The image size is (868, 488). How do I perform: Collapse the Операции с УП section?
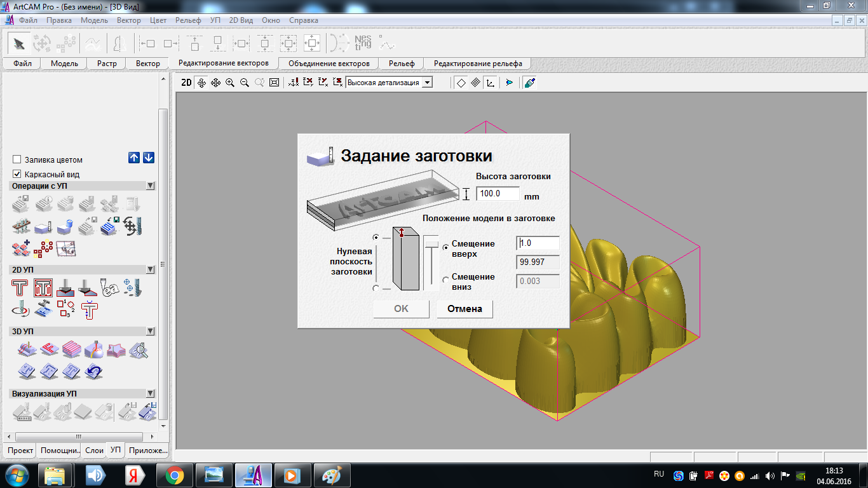click(151, 186)
